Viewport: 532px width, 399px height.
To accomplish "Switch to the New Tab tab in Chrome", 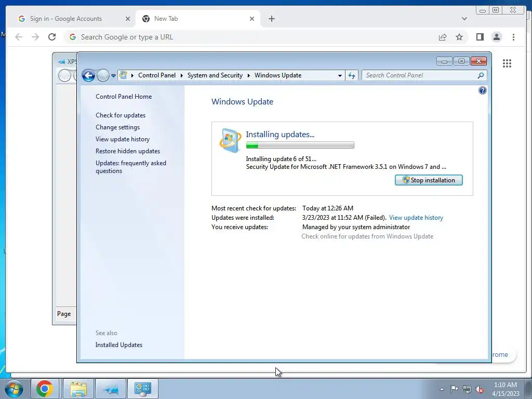I will tap(198, 19).
